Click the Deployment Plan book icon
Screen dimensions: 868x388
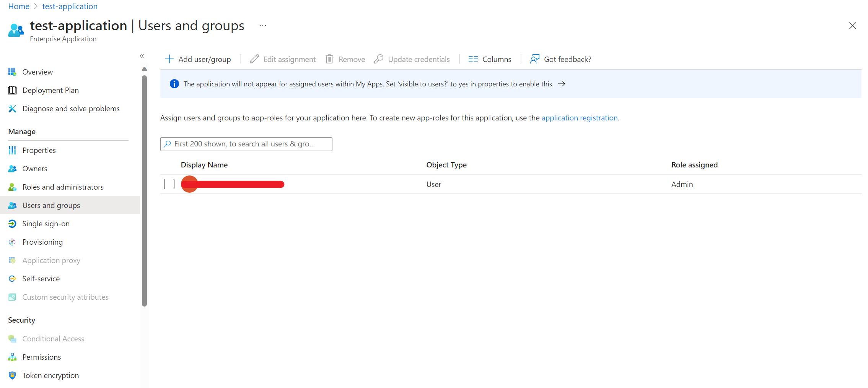(12, 90)
